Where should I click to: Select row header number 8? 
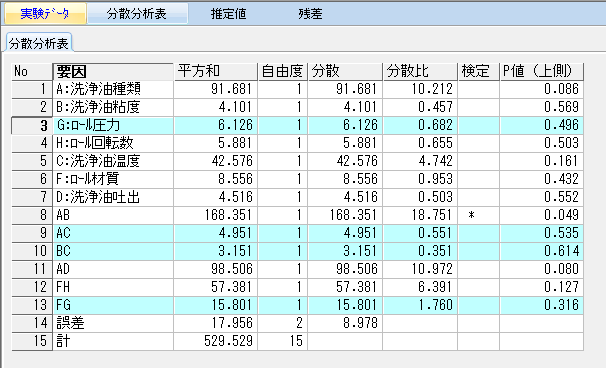point(32,215)
